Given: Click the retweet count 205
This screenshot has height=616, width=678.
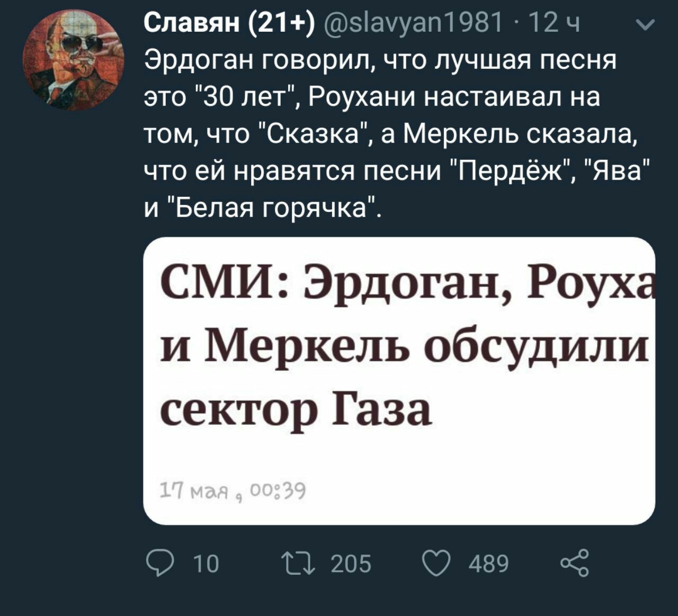Looking at the screenshot, I should (351, 564).
